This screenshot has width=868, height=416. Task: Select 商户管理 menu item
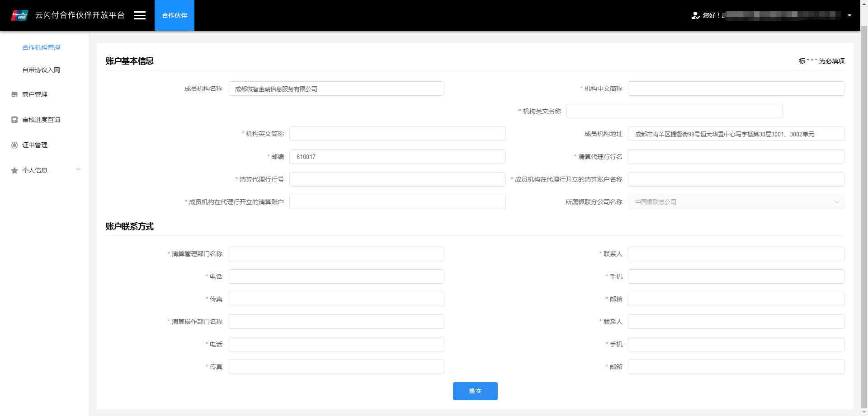(35, 94)
